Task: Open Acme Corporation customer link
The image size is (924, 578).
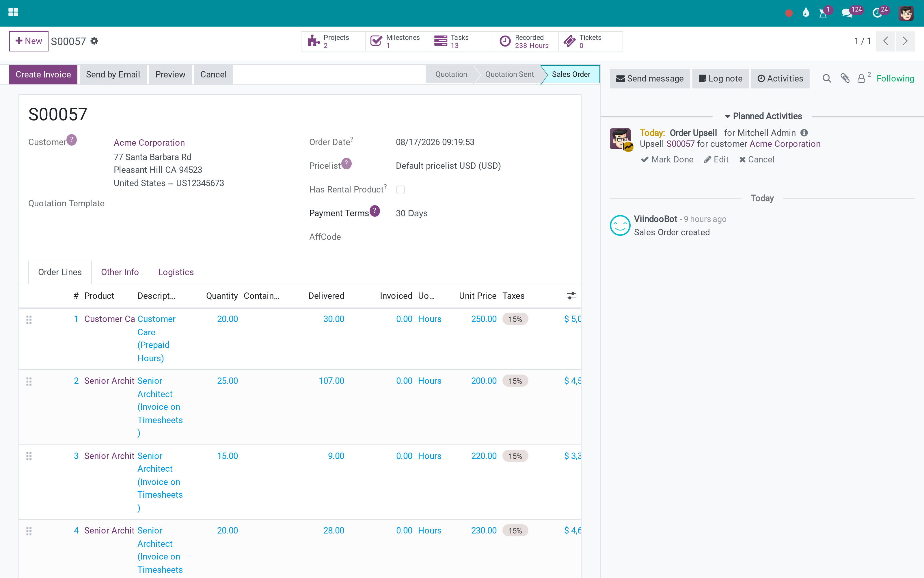Action: click(x=149, y=142)
